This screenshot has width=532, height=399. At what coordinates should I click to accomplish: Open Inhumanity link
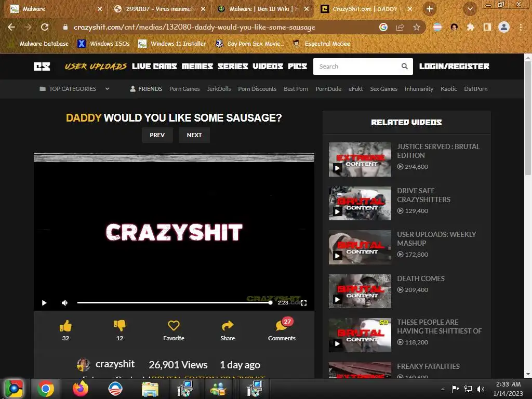tap(419, 89)
